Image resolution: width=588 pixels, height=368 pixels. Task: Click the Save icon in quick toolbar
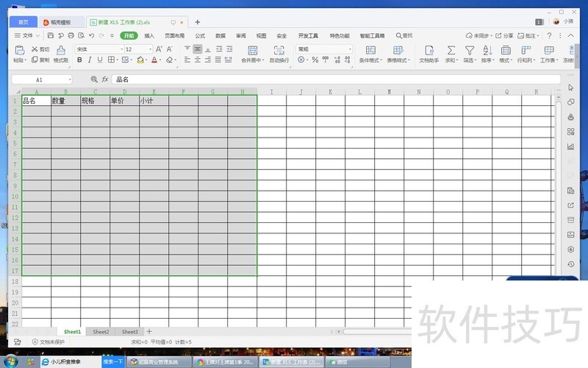[x=51, y=35]
